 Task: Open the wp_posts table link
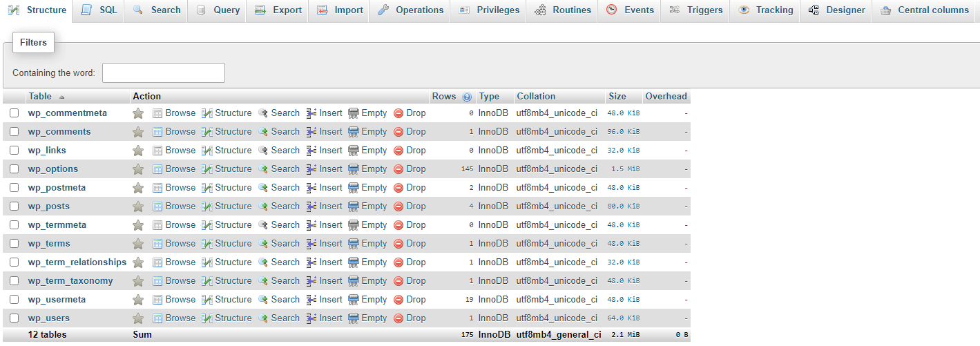tap(48, 206)
